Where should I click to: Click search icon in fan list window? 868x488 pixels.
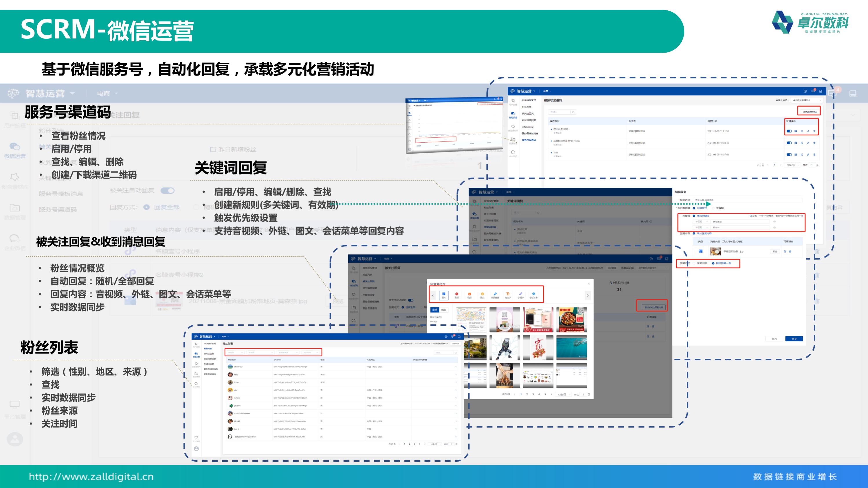[456, 353]
